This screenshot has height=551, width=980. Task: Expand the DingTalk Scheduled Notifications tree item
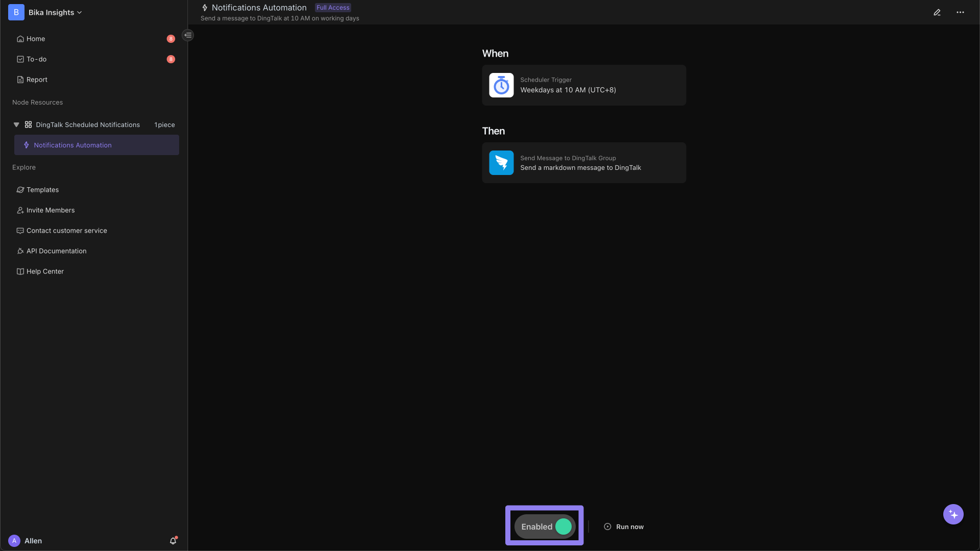click(x=17, y=125)
